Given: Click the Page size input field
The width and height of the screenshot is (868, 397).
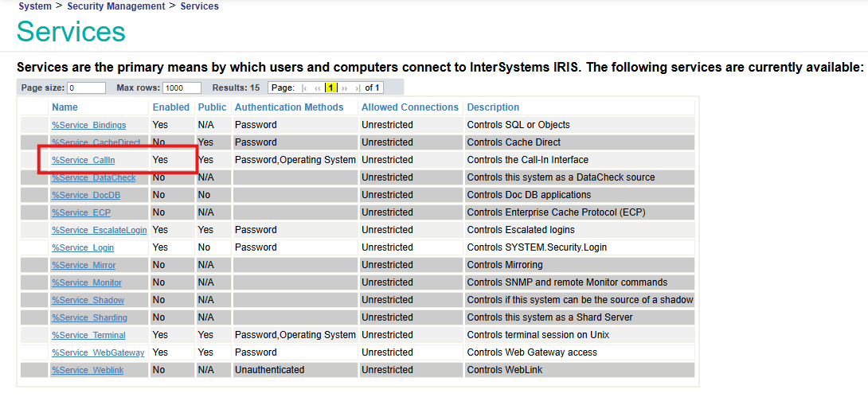Looking at the screenshot, I should pyautogui.click(x=86, y=88).
